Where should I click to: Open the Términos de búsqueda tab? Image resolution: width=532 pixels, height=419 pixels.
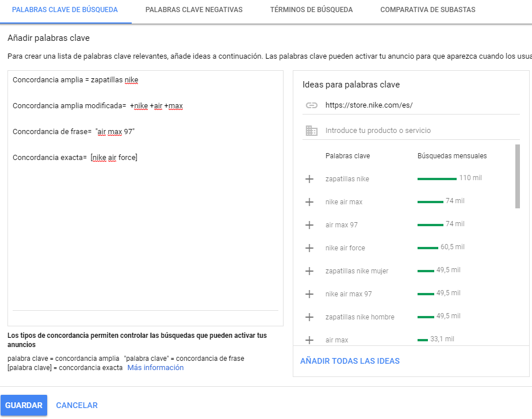tap(311, 10)
